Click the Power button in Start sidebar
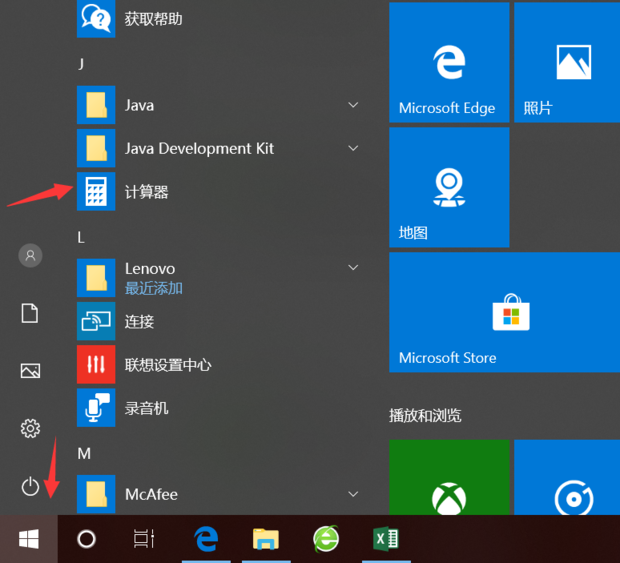This screenshot has height=563, width=620. [30, 486]
